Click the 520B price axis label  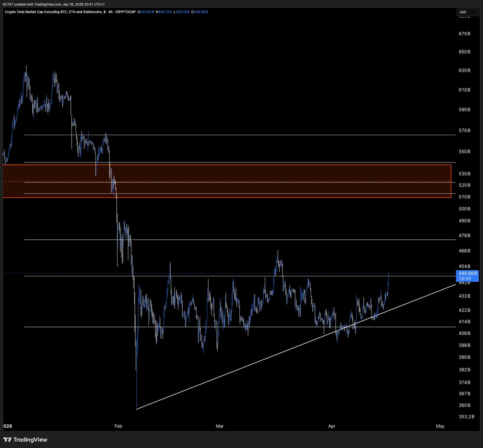[x=464, y=185]
